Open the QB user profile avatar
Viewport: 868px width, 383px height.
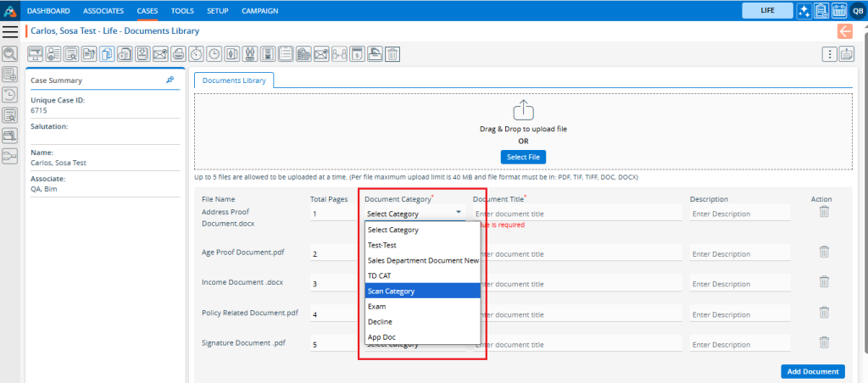[x=858, y=10]
